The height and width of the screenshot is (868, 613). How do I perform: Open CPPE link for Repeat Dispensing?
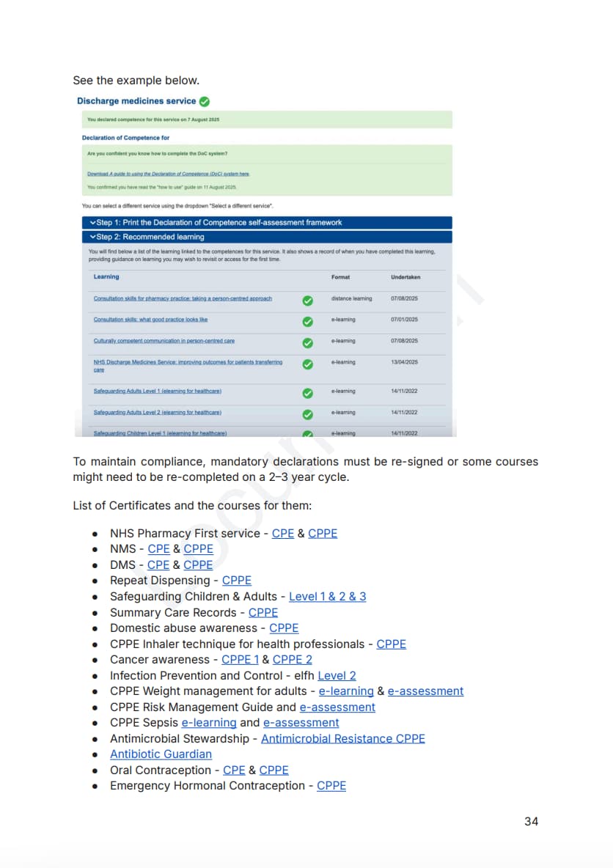tap(237, 581)
